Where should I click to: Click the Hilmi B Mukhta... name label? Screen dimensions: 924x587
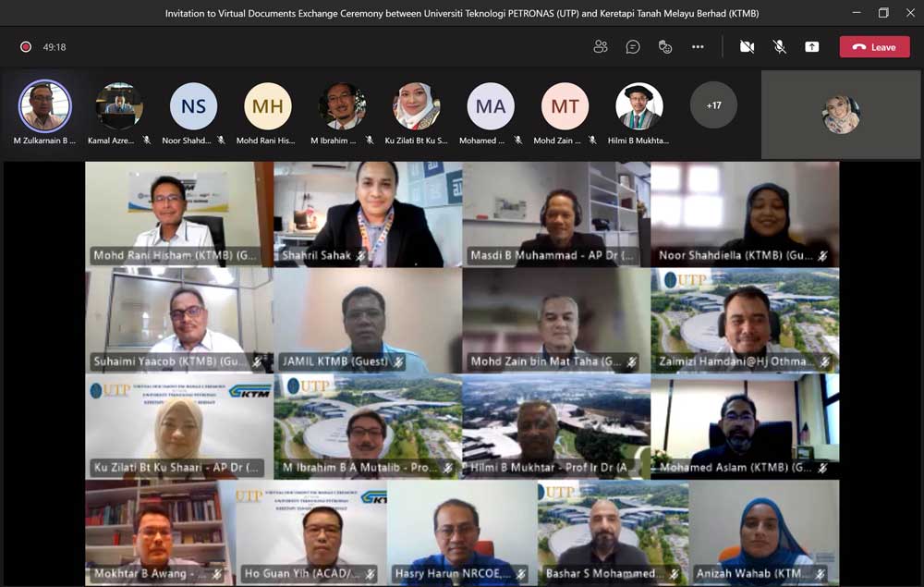[638, 141]
